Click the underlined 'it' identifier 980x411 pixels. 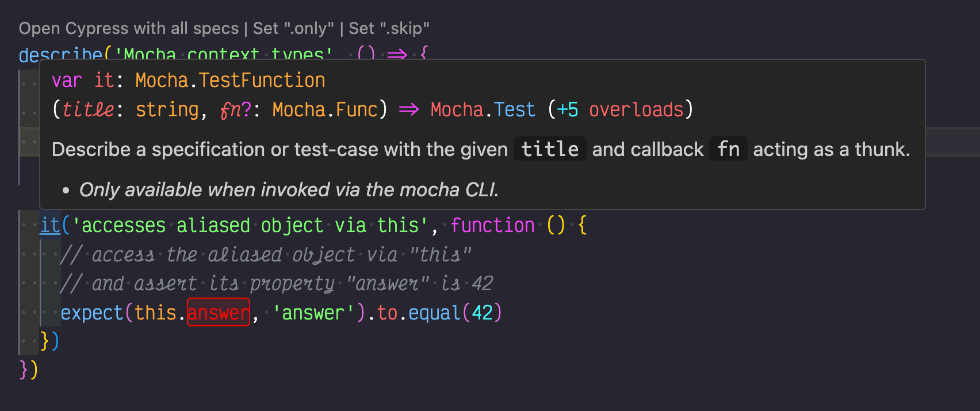point(49,225)
